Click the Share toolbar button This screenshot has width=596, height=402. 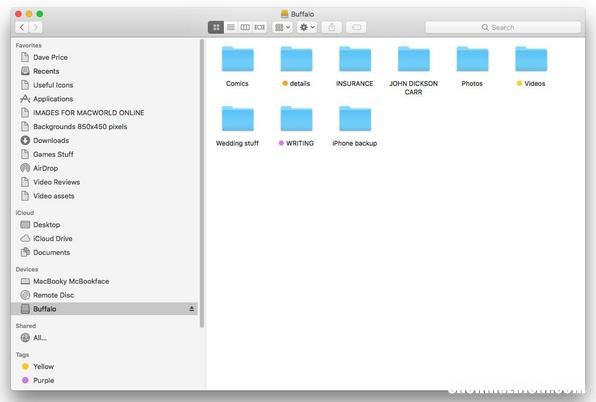pyautogui.click(x=332, y=27)
